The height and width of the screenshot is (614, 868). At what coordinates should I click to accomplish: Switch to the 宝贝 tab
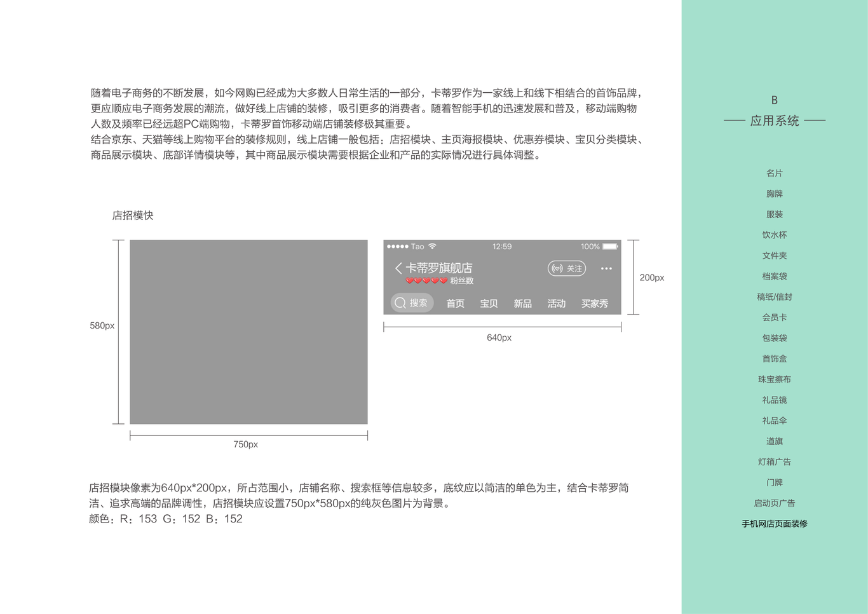pos(489,304)
